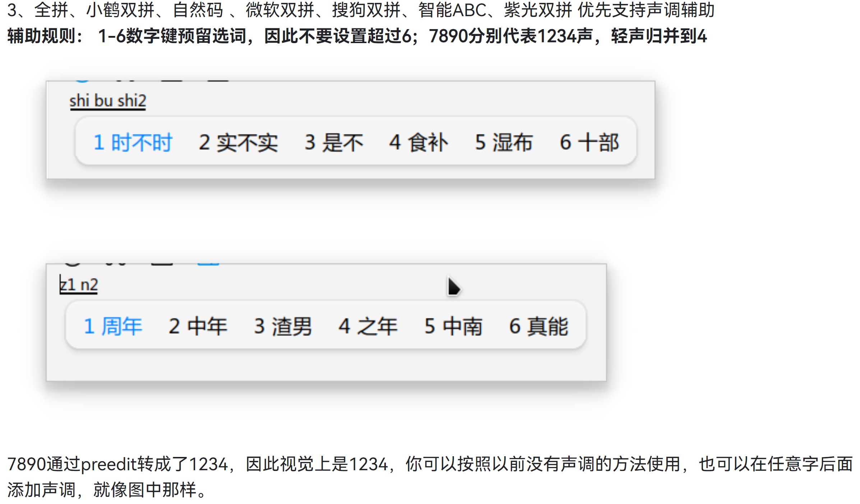Screen dimensions: 860x504
Task: Pick candidate 6 十部
Action: (589, 142)
